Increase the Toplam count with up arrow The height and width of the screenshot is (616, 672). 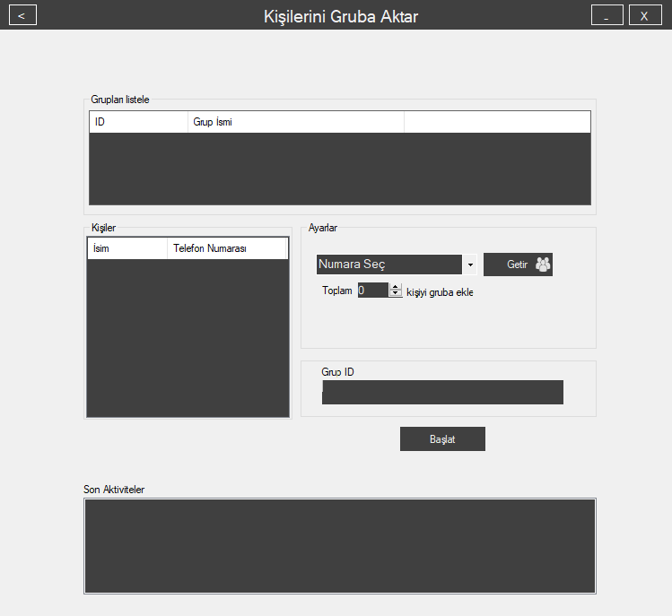395,287
